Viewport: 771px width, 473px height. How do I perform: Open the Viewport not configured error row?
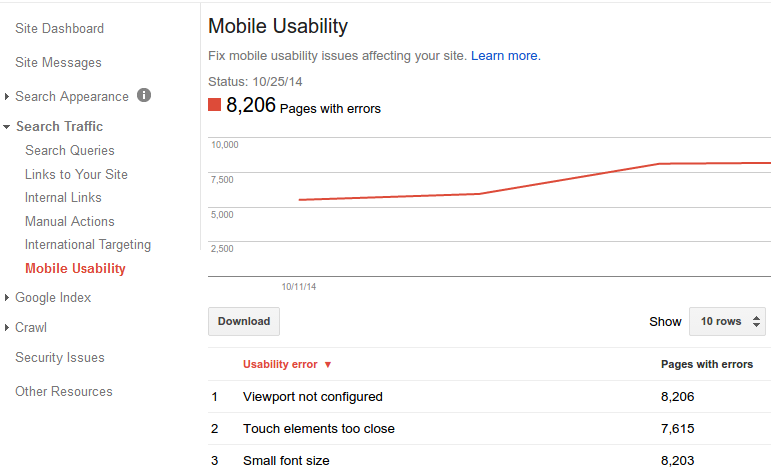click(489, 397)
